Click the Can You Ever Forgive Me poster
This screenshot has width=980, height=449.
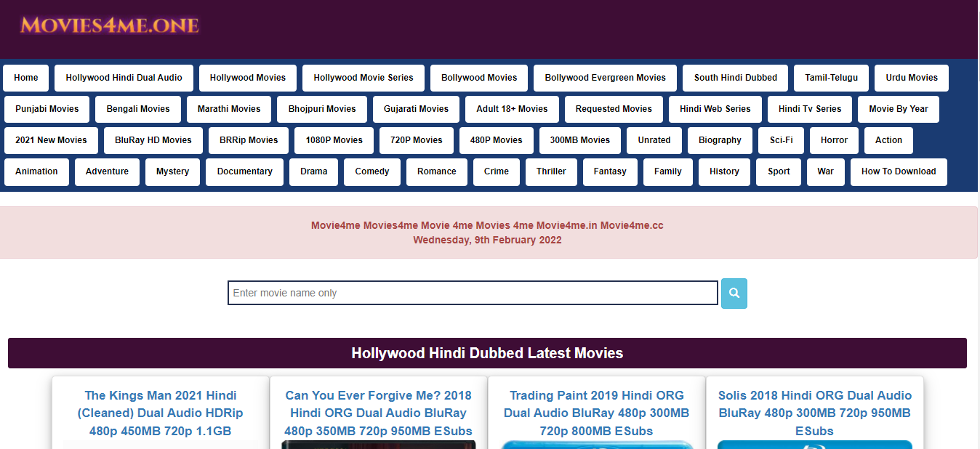379,445
